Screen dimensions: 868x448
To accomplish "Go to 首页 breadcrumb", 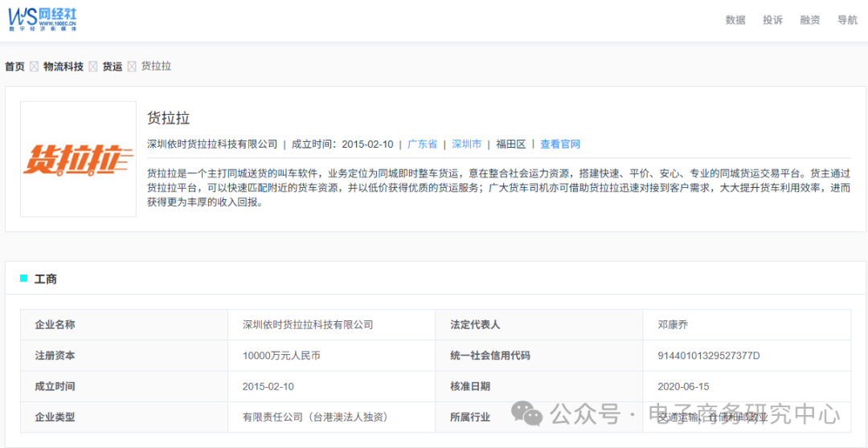I will (x=15, y=67).
